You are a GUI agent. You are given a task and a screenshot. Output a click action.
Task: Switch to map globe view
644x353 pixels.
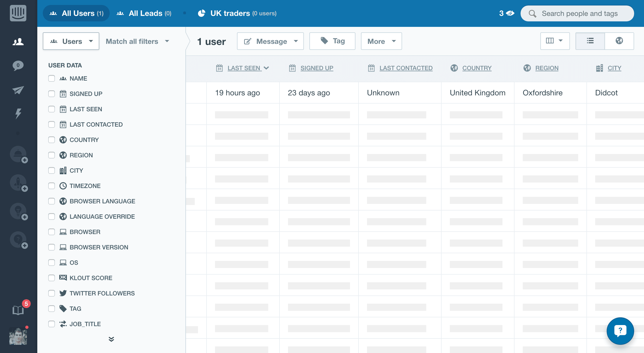[619, 41]
